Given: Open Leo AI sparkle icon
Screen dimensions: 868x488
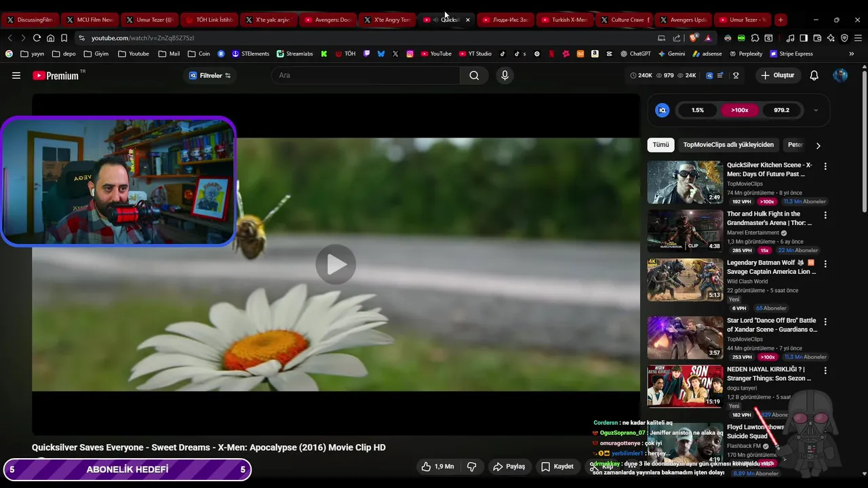Looking at the screenshot, I should pyautogui.click(x=831, y=38).
